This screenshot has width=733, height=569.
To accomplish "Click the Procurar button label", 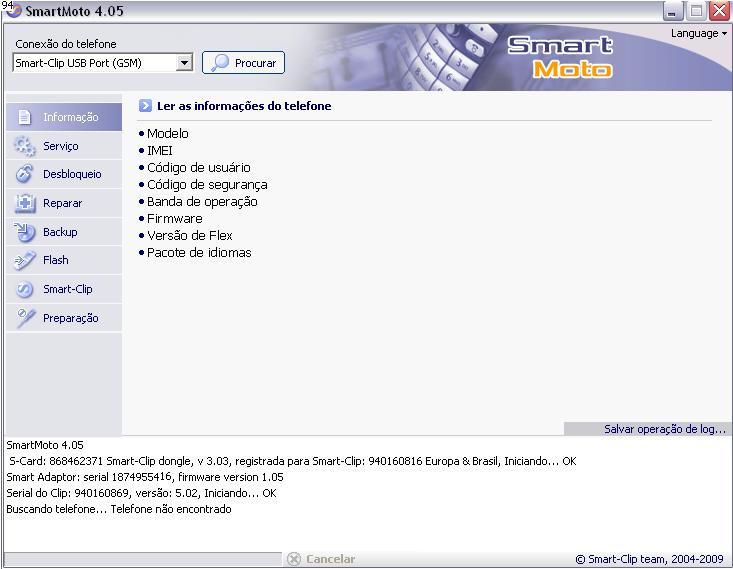I will point(255,63).
